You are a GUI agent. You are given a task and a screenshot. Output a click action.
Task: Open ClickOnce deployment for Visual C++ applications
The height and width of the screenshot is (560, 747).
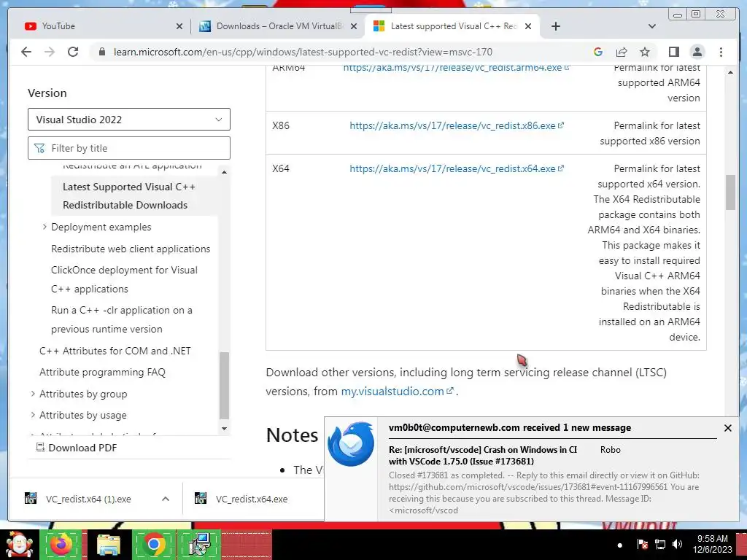(x=124, y=279)
